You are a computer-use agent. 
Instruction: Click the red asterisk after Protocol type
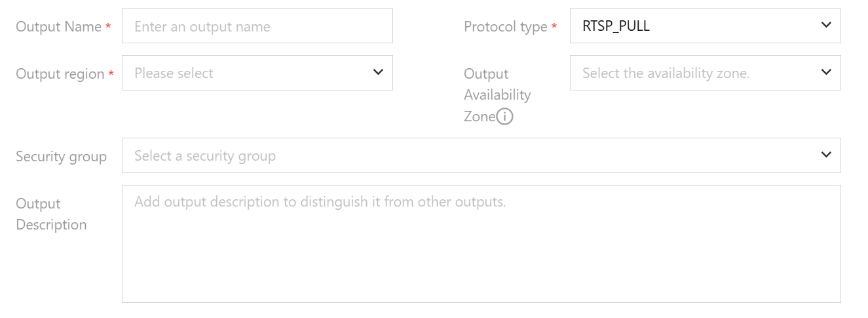pos(554,27)
